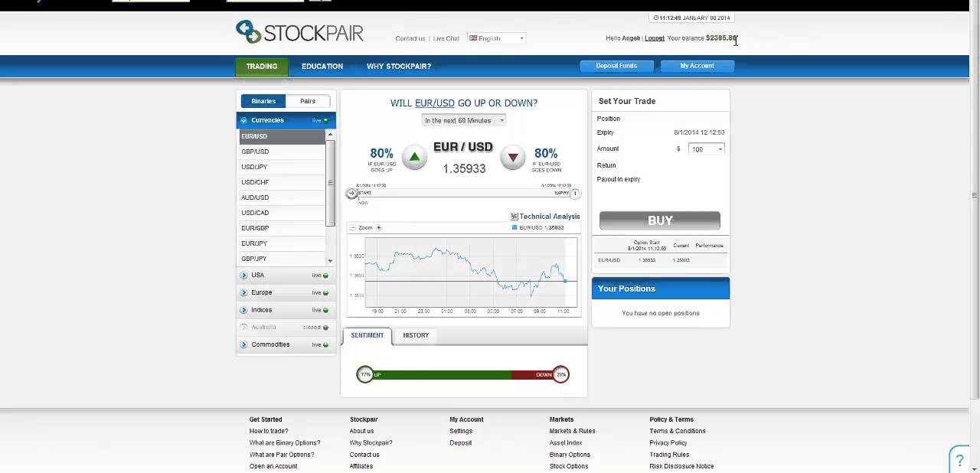
Task: Click the account balance amount
Action: tap(721, 38)
